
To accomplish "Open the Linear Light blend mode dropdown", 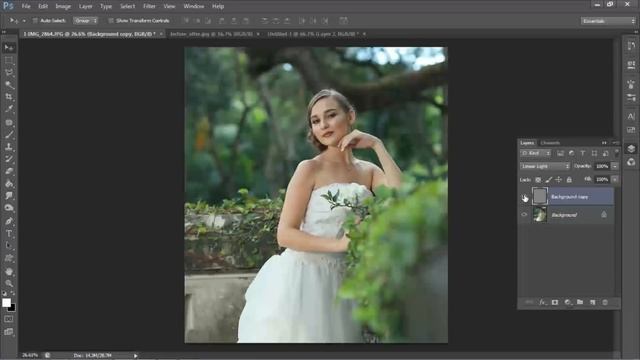I will 545,166.
